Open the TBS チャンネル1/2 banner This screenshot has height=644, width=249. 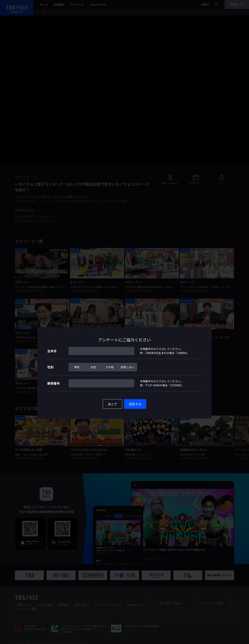pyautogui.click(x=124, y=575)
